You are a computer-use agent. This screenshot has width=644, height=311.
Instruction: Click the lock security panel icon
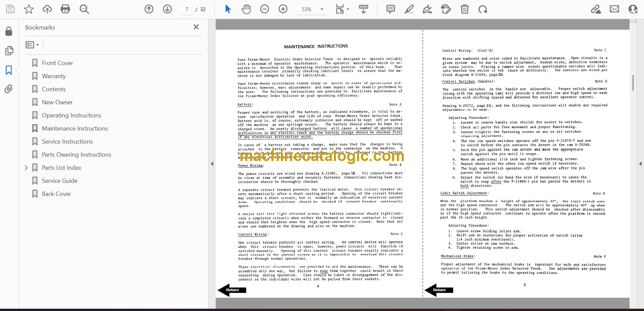(x=9, y=31)
